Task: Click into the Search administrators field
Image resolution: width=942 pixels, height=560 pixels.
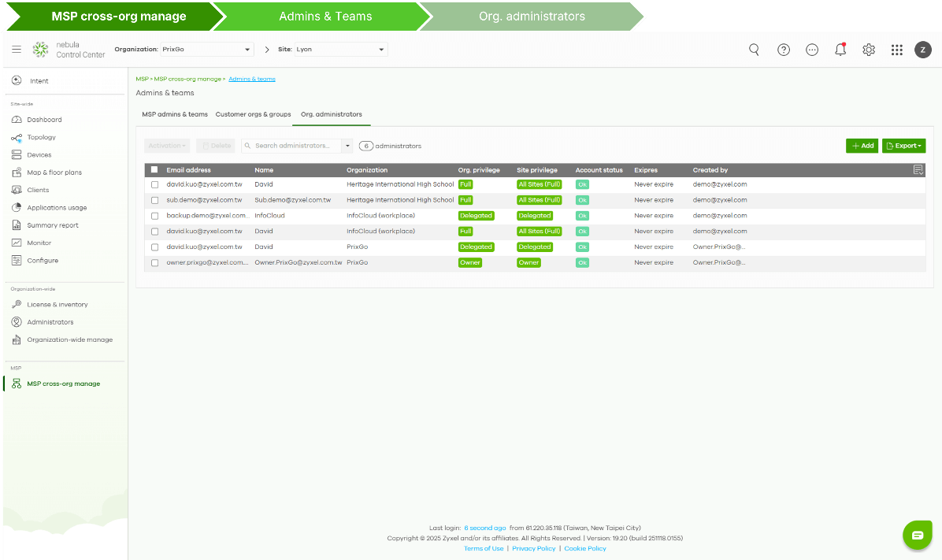Action: (x=288, y=146)
